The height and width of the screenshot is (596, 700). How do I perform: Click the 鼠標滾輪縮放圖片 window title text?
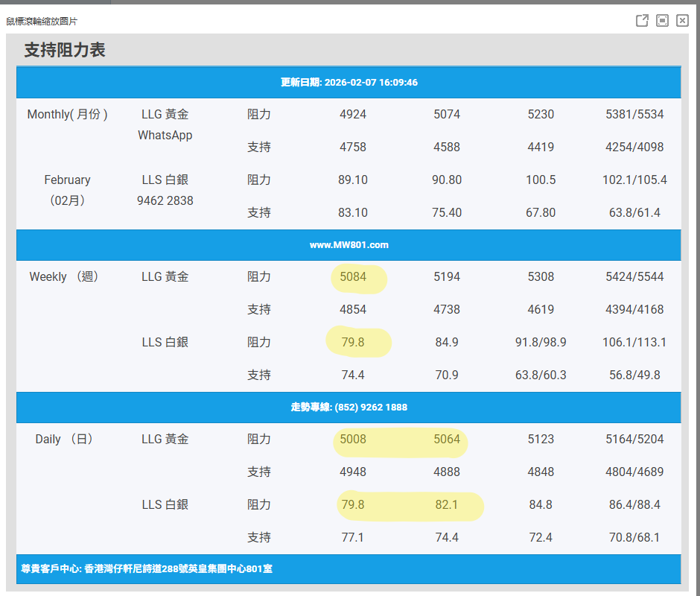point(42,21)
